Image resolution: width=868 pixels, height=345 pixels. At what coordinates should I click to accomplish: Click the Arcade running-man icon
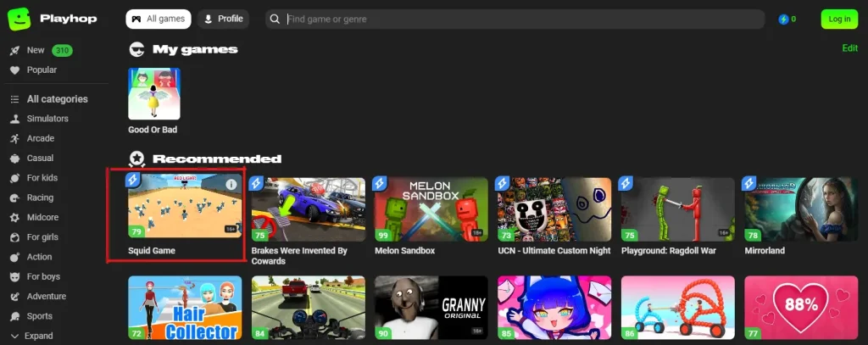(x=15, y=138)
